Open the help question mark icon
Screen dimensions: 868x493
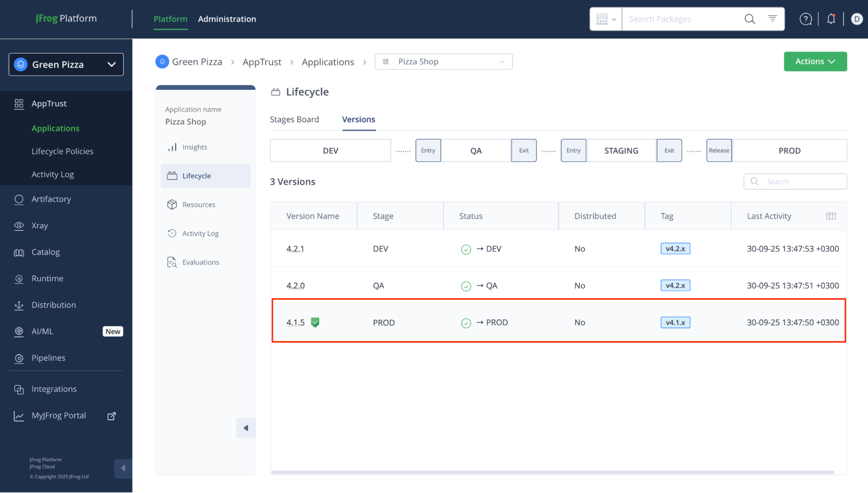pyautogui.click(x=805, y=19)
